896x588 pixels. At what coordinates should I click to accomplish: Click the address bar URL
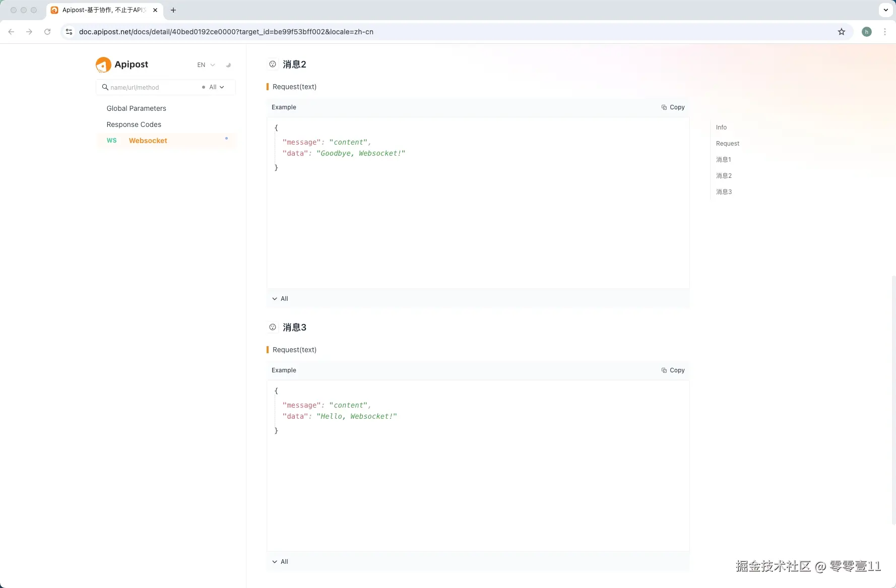[x=226, y=32]
